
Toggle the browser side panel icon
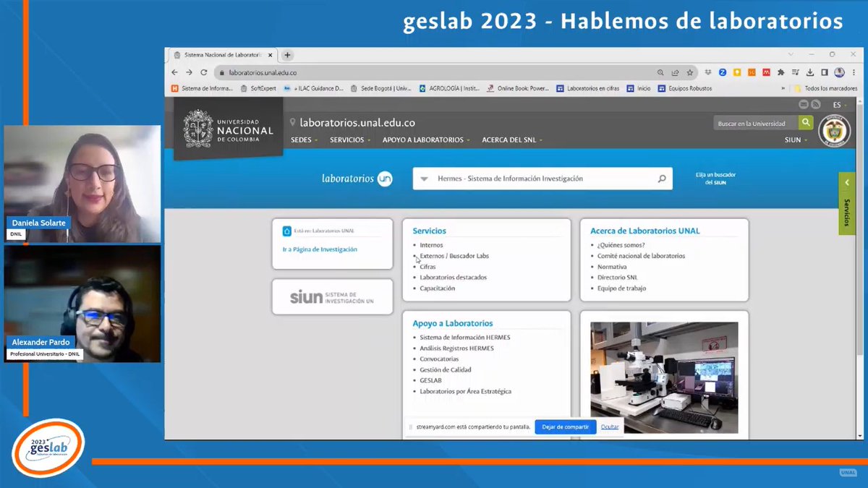(x=825, y=72)
